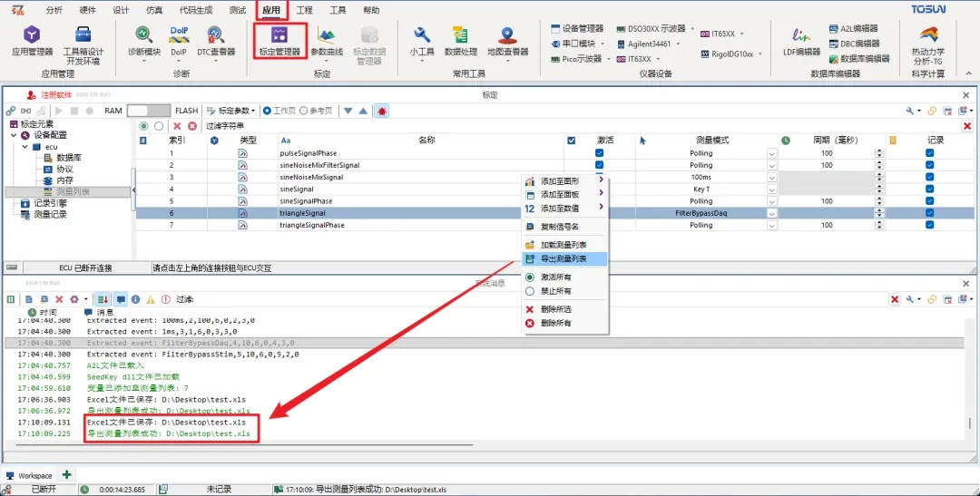Viewport: 980px width, 496px height.
Task: Open the 工具箱设计开发环境 icon
Action: coord(83,45)
